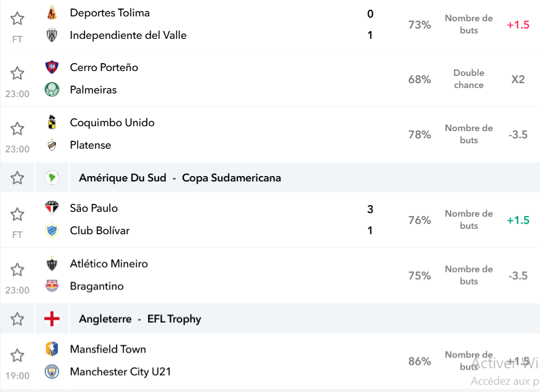Open the Copa Sudamericana competition link
540x392 pixels.
point(231,178)
